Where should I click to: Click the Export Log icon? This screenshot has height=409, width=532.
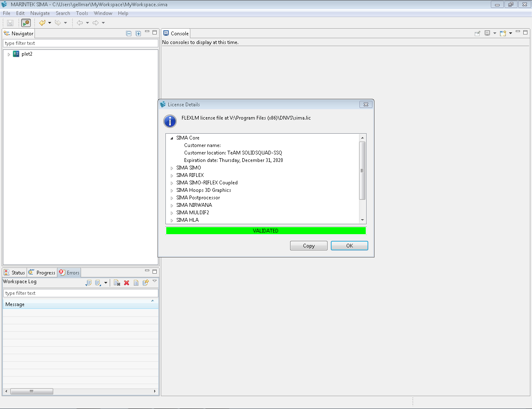tap(88, 283)
